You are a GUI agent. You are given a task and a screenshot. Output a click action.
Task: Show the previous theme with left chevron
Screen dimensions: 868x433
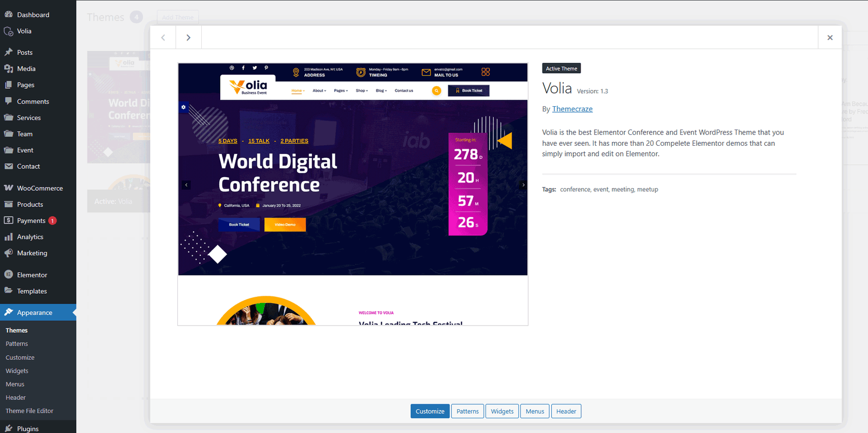point(163,37)
